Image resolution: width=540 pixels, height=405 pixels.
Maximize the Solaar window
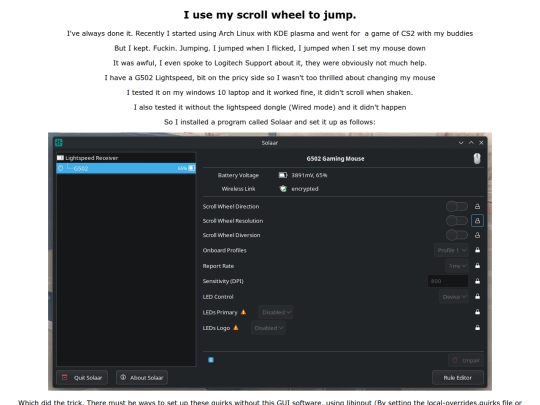pyautogui.click(x=471, y=143)
